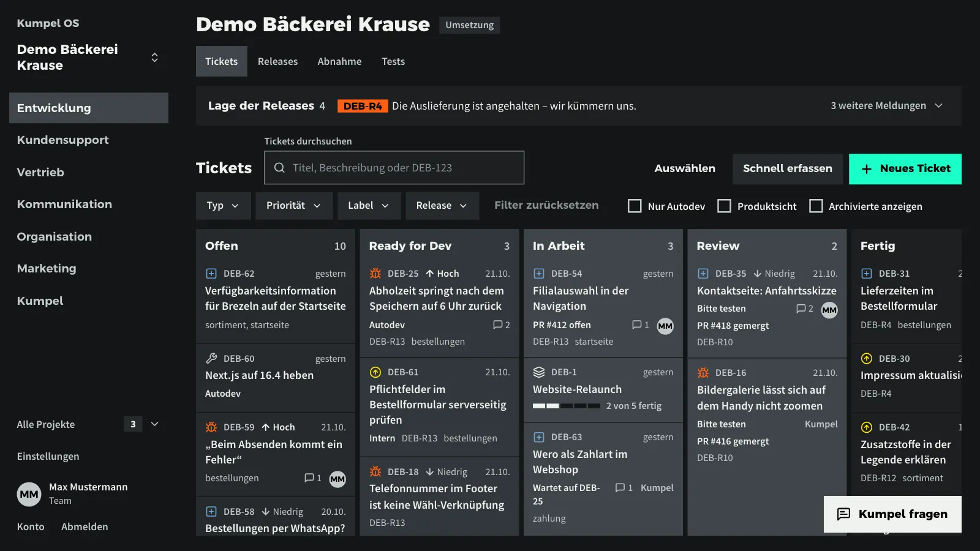Open the project switcher for Demo Bäckerei Krause
The height and width of the screenshot is (551, 980).
(x=154, y=58)
